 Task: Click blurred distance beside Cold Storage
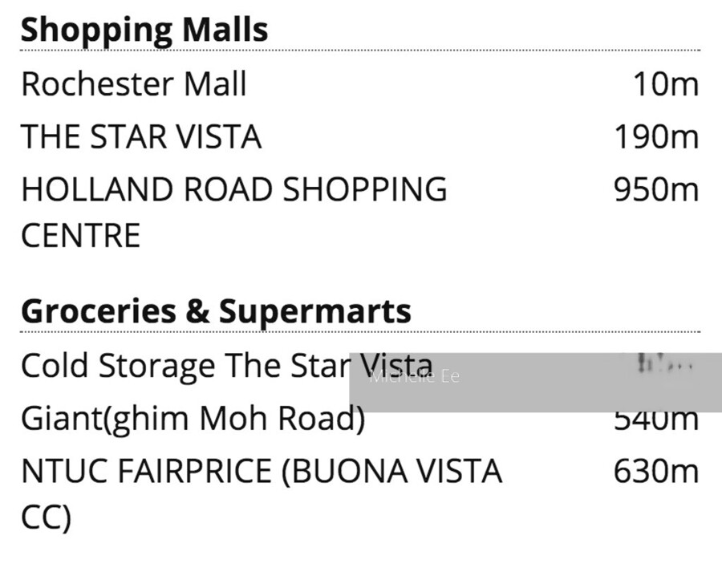(665, 366)
